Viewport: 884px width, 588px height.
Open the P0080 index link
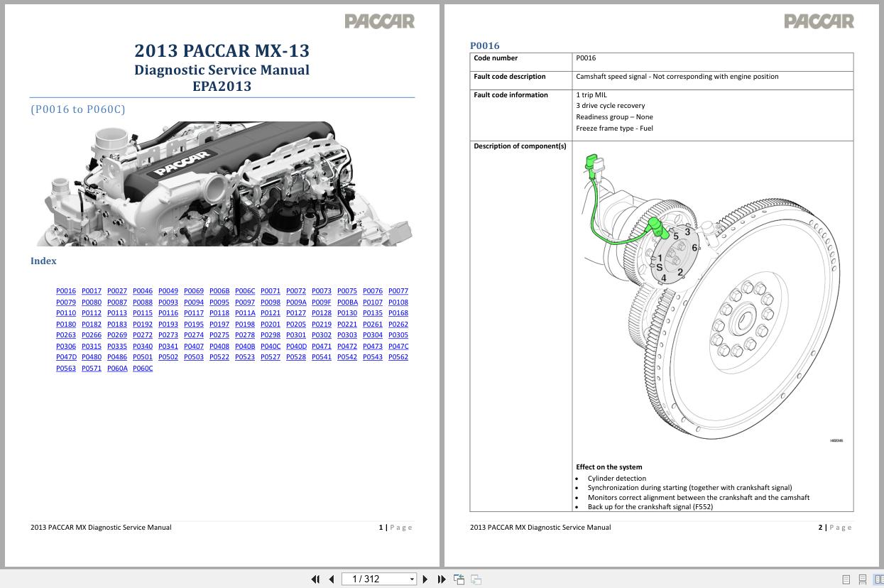pos(92,303)
